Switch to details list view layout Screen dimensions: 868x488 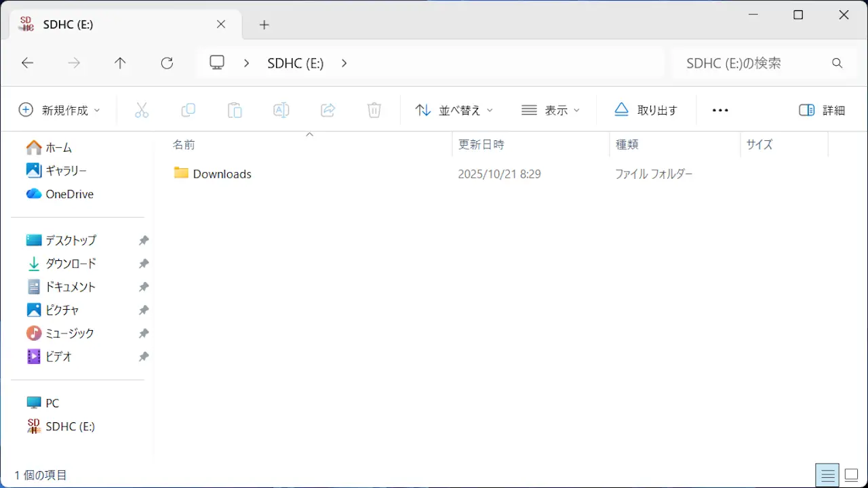(x=827, y=476)
